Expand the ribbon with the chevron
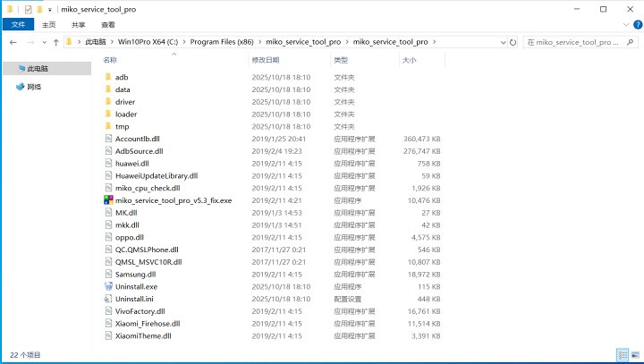The width and height of the screenshot is (644, 364). pos(626,25)
